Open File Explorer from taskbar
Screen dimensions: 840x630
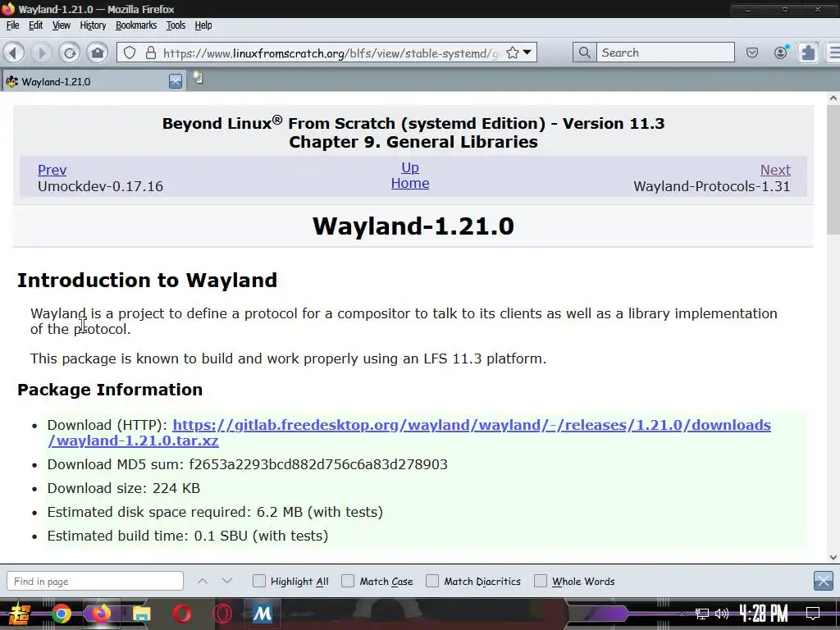141,614
